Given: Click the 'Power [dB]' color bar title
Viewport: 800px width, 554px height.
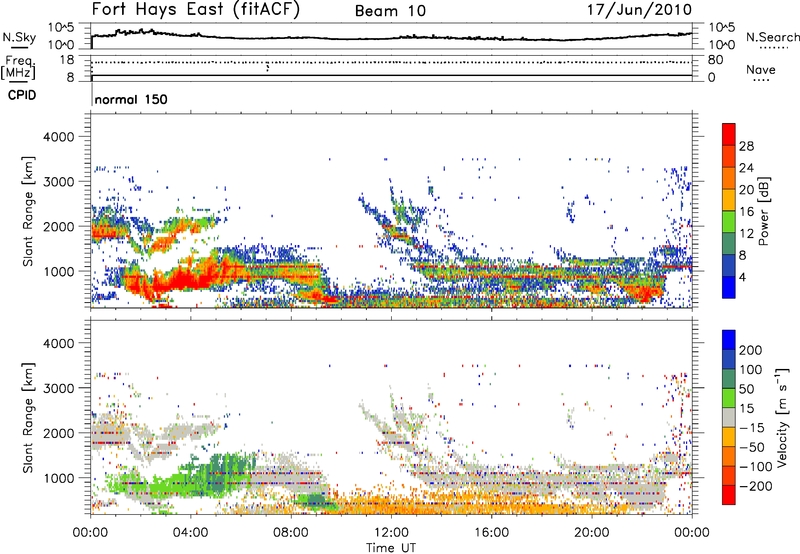Looking at the screenshot, I should click(763, 211).
